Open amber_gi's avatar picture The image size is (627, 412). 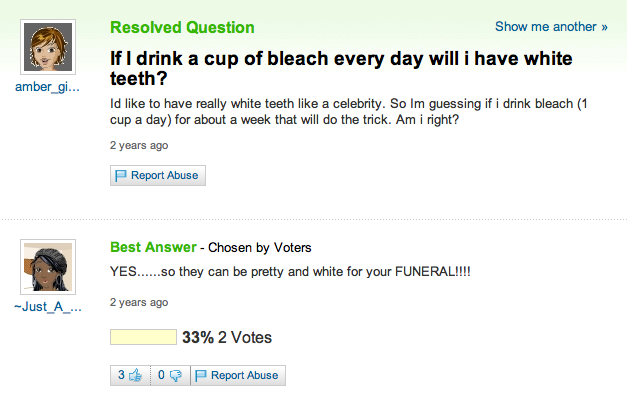47,46
